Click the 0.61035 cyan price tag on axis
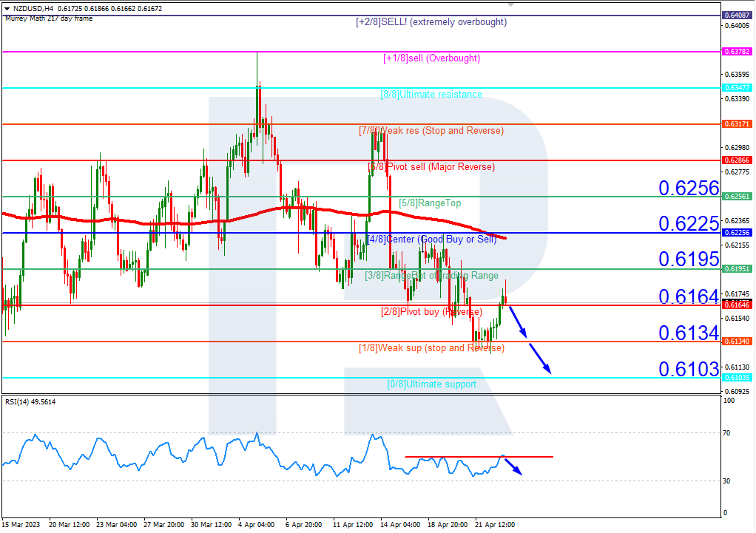This screenshot has height=533, width=756. [737, 377]
